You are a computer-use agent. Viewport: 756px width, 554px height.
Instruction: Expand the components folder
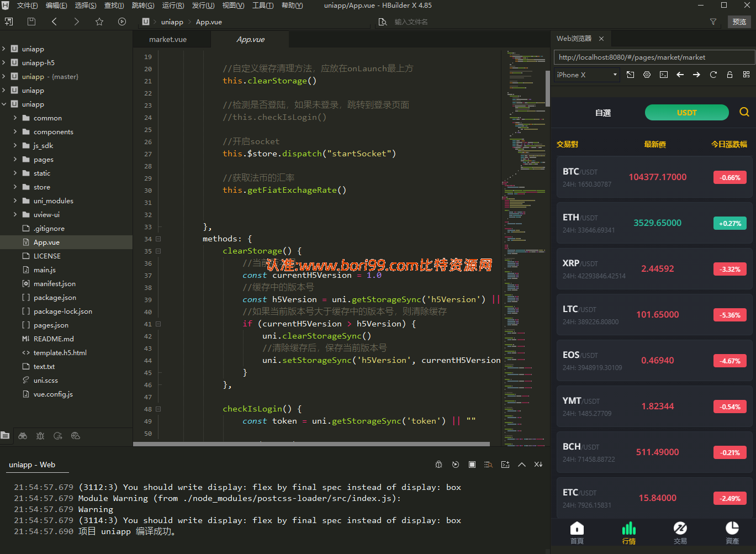click(15, 131)
